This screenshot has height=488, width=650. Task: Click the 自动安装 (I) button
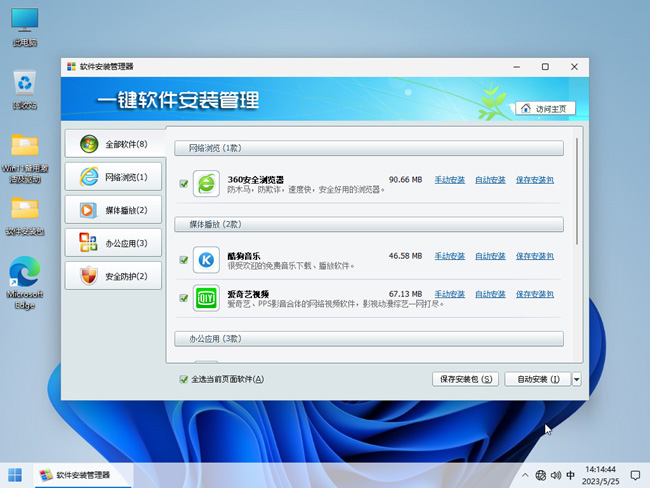coord(538,379)
